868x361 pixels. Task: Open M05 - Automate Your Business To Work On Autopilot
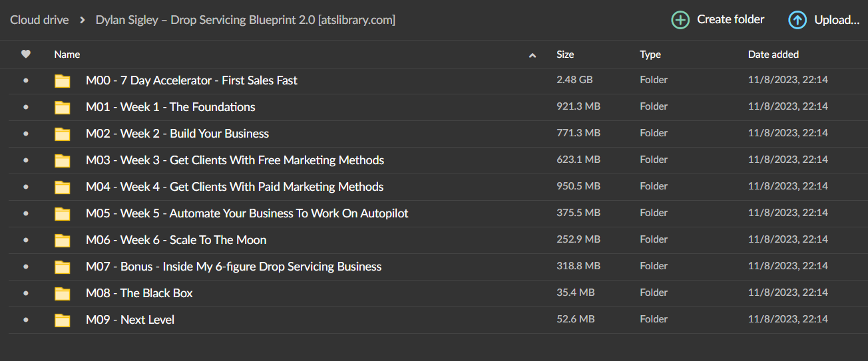click(x=247, y=213)
